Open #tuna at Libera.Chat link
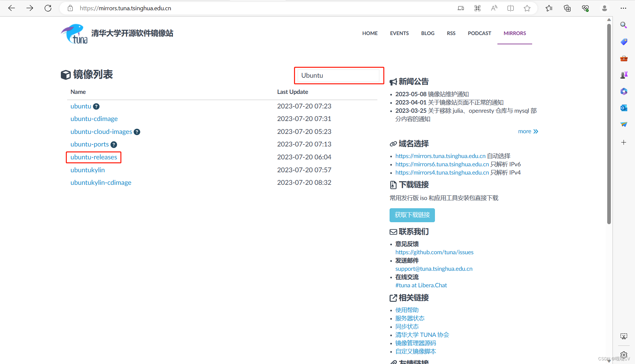 (x=421, y=285)
